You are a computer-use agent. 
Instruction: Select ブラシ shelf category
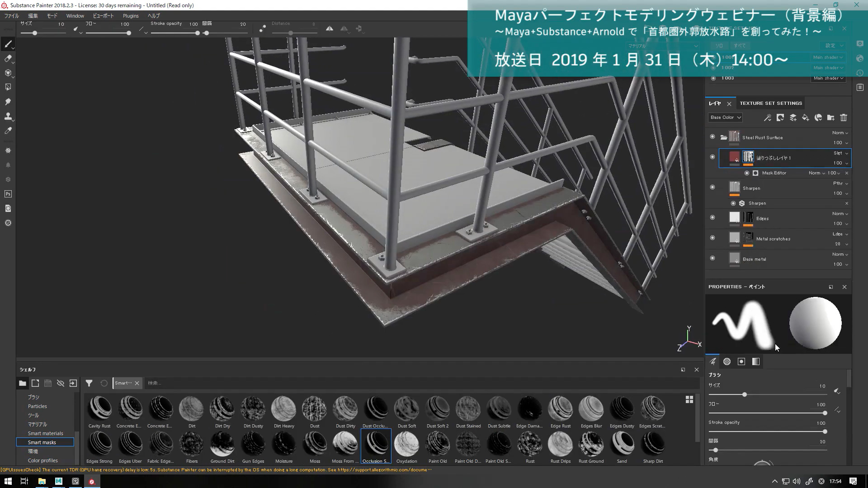pyautogui.click(x=33, y=397)
